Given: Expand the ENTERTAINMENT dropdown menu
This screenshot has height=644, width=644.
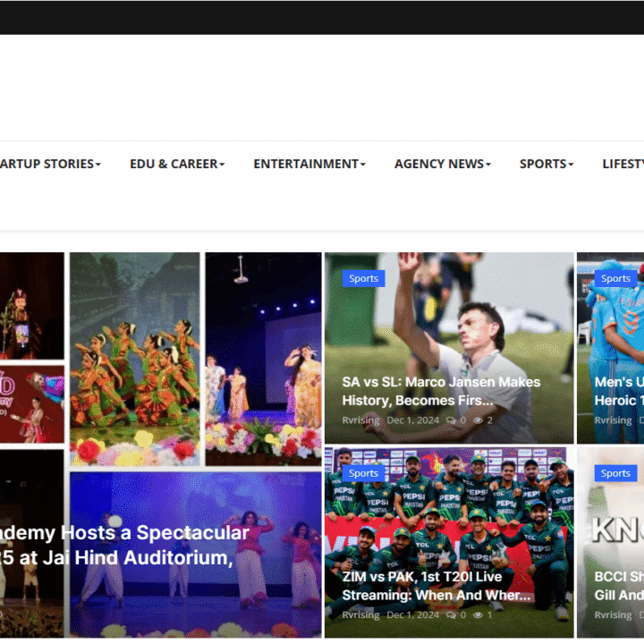Looking at the screenshot, I should (x=309, y=164).
